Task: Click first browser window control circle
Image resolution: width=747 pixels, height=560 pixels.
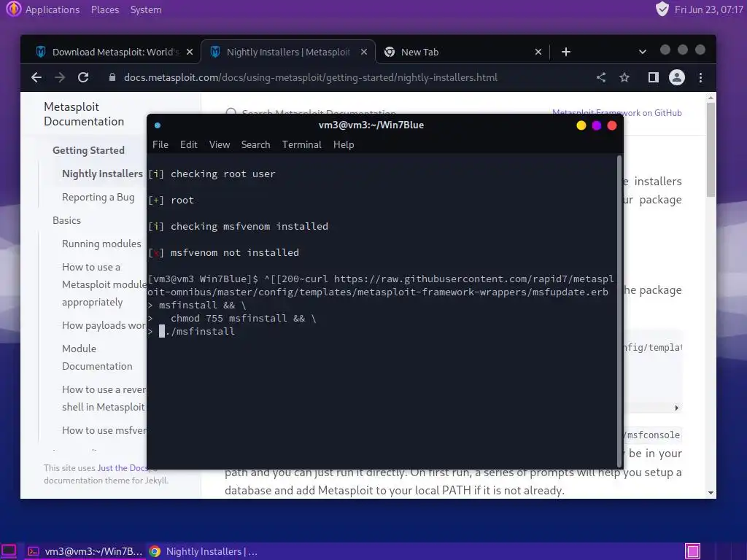Action: click(665, 50)
